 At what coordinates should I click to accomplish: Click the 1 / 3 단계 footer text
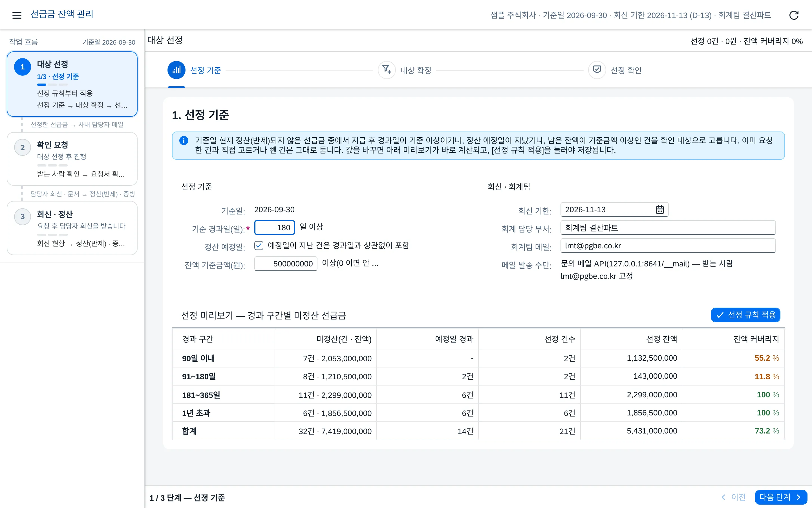[187, 497]
